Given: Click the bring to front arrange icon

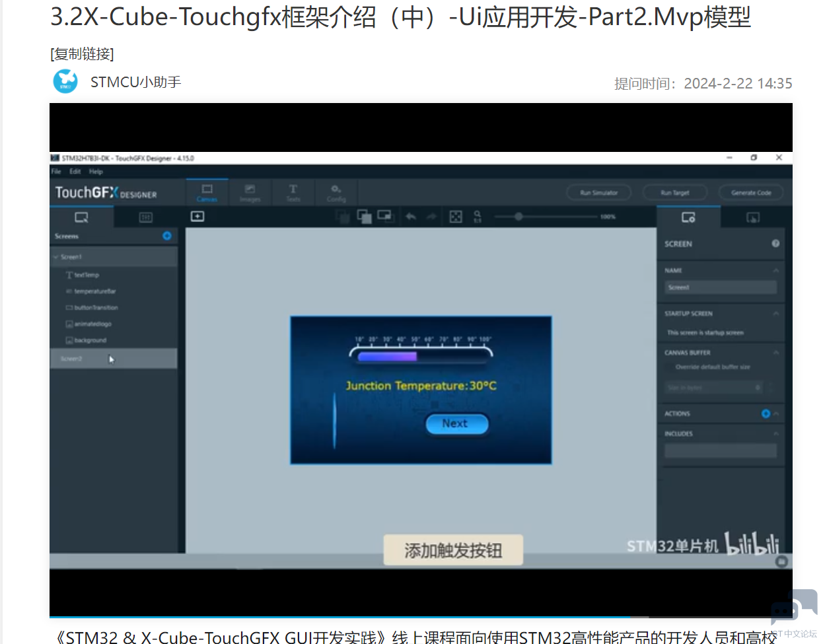Looking at the screenshot, I should click(385, 216).
